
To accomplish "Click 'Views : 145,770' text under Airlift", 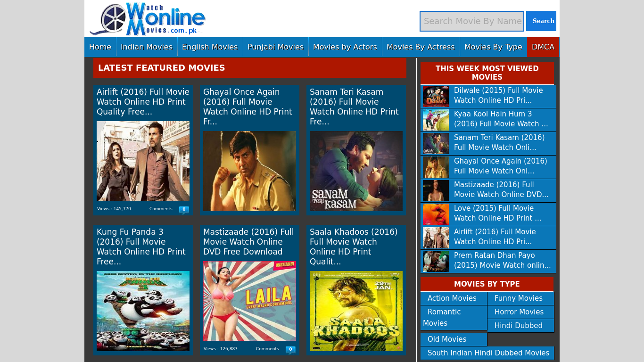I will (114, 209).
